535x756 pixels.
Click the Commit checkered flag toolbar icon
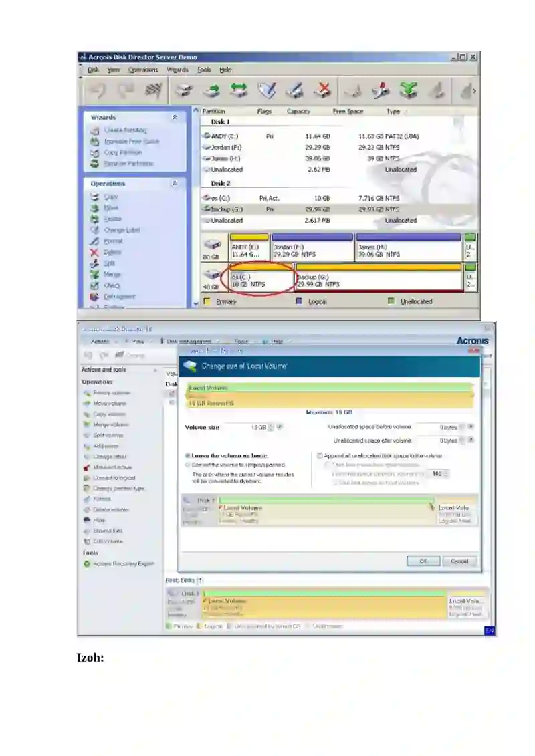153,91
